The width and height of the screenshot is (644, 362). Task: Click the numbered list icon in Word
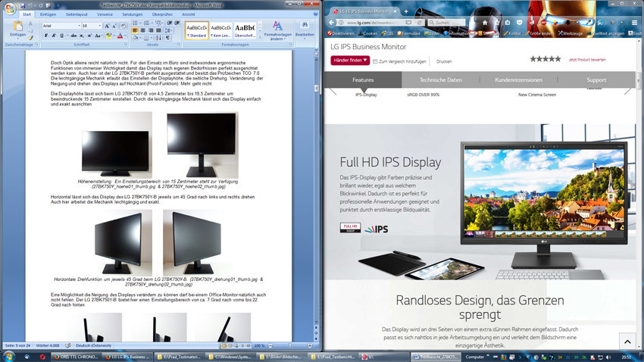point(147,23)
